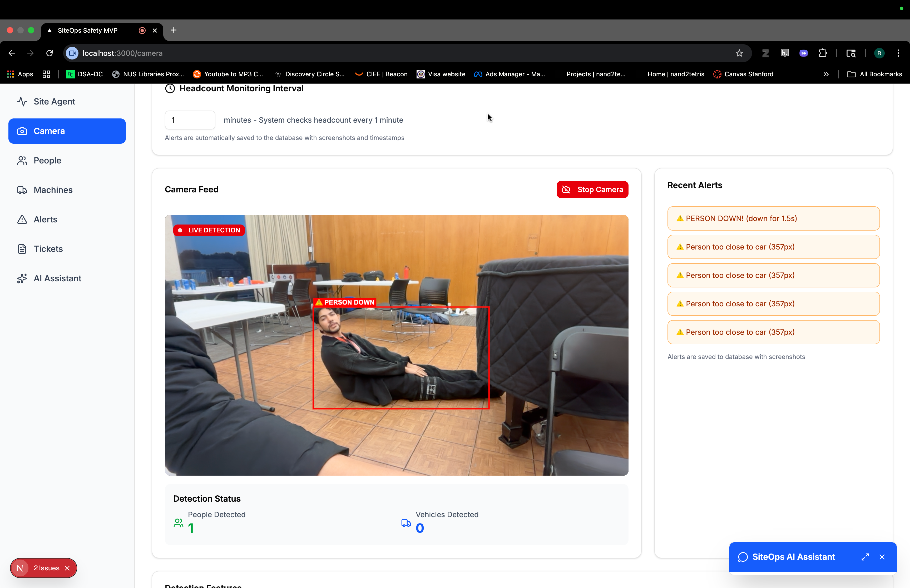Reload the page
This screenshot has height=588, width=910.
pyautogui.click(x=50, y=53)
